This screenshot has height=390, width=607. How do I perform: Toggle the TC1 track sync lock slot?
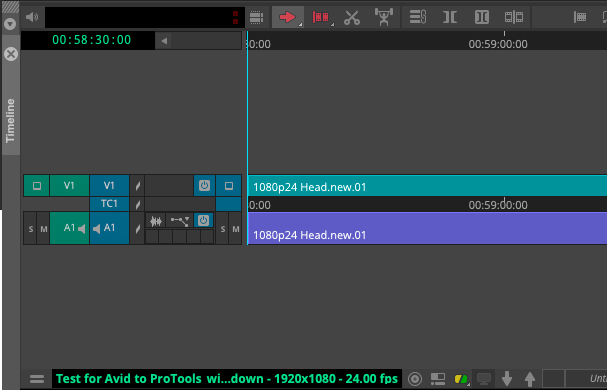137,204
